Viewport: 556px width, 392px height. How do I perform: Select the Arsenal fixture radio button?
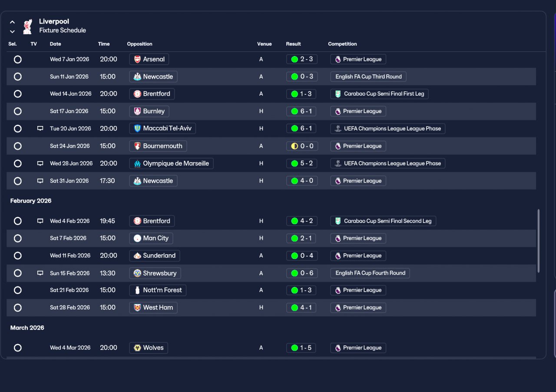point(18,59)
